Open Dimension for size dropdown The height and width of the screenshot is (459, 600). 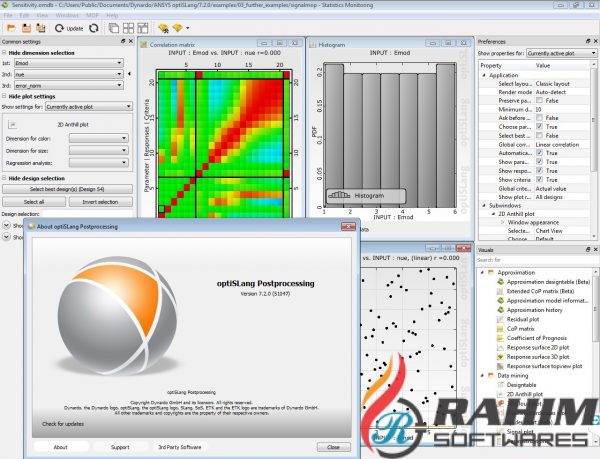pyautogui.click(x=99, y=151)
